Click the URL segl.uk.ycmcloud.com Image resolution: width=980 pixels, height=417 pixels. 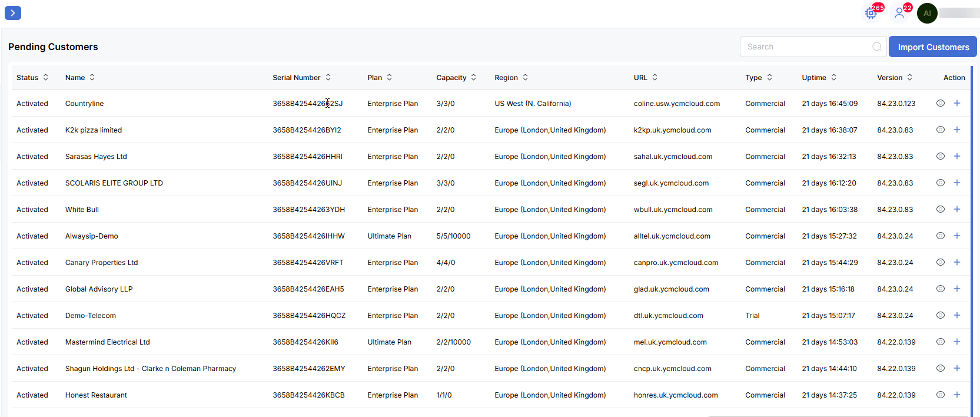pyautogui.click(x=672, y=183)
